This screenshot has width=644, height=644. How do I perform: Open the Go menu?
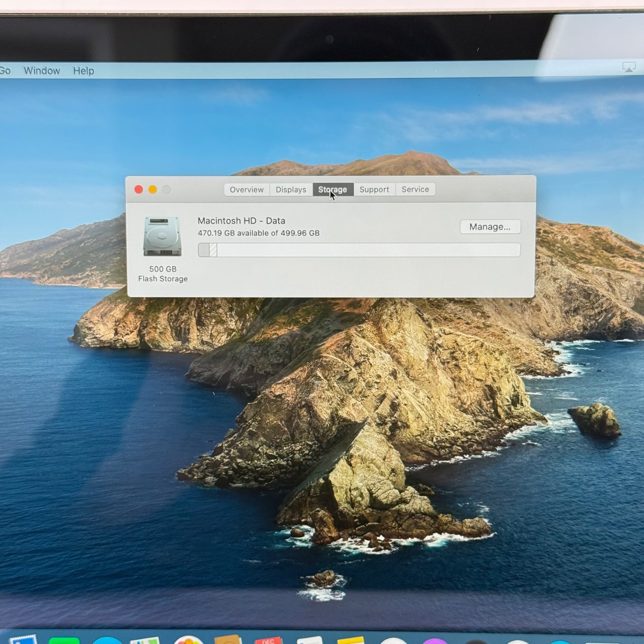pyautogui.click(x=5, y=70)
